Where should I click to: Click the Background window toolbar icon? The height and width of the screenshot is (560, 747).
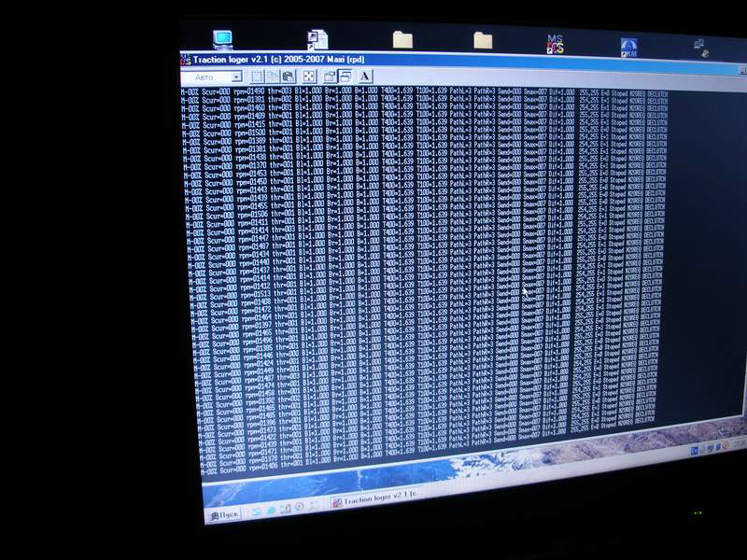click(345, 77)
